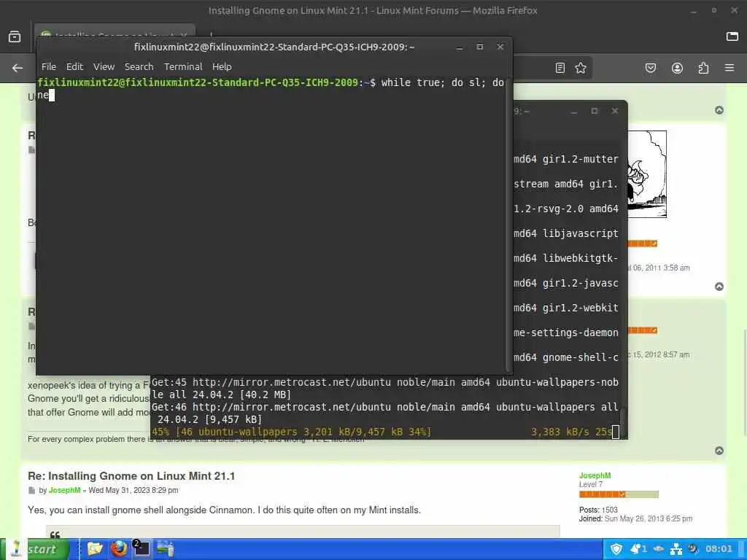Open the Help menu in the terminal
The height and width of the screenshot is (560, 747).
(222, 66)
